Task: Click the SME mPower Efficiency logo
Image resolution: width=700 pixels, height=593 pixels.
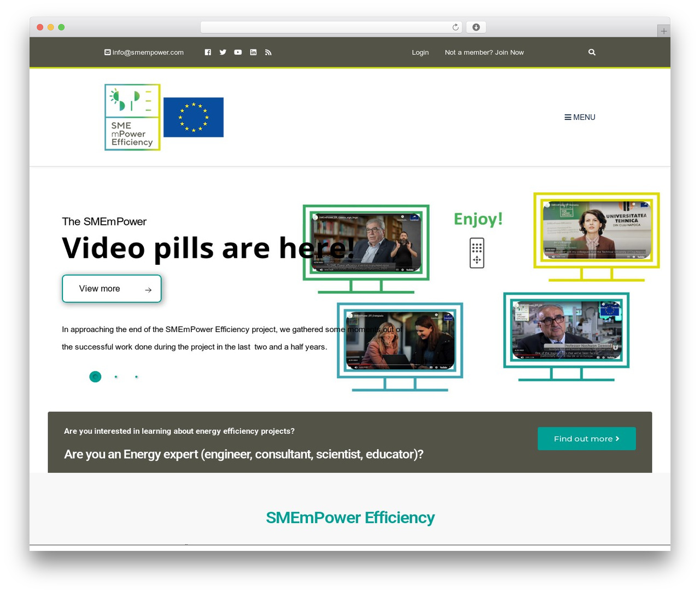Action: [x=132, y=117]
